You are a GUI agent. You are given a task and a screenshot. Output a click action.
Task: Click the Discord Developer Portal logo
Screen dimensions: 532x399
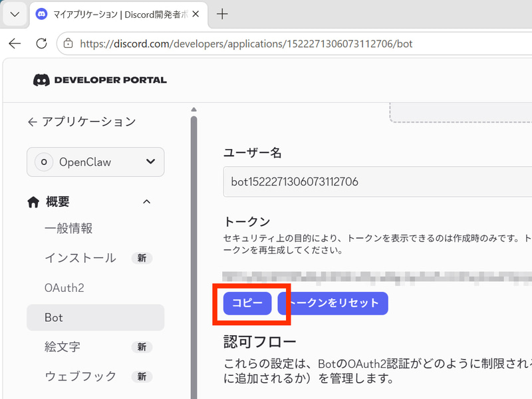coord(100,80)
